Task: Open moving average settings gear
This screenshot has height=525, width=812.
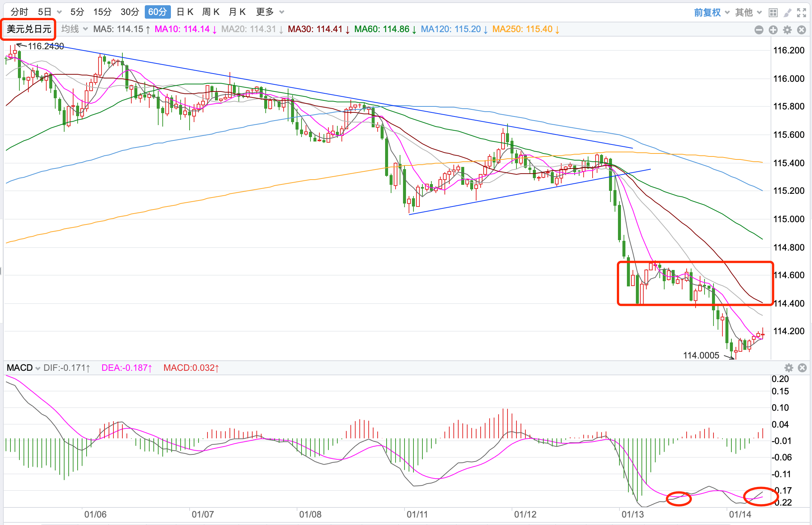Action: point(787,30)
